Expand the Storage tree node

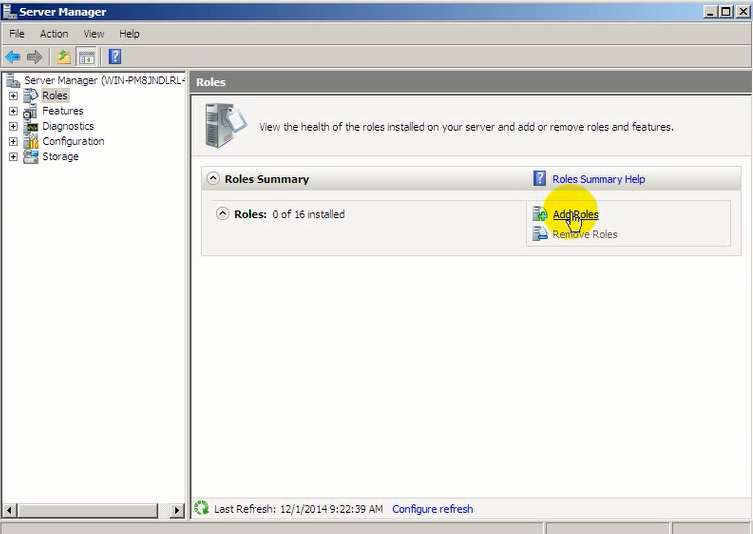coord(13,157)
